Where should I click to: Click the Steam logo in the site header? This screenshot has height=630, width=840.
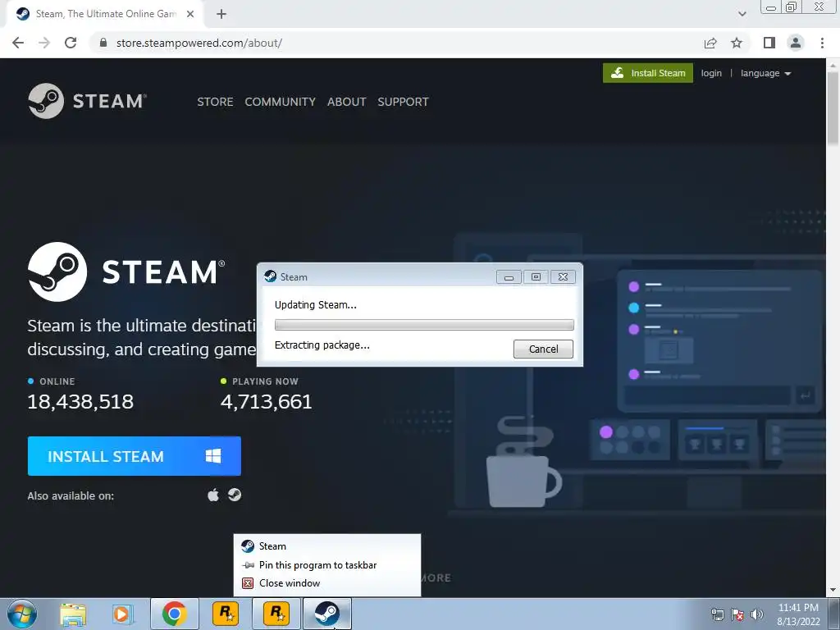coord(87,101)
